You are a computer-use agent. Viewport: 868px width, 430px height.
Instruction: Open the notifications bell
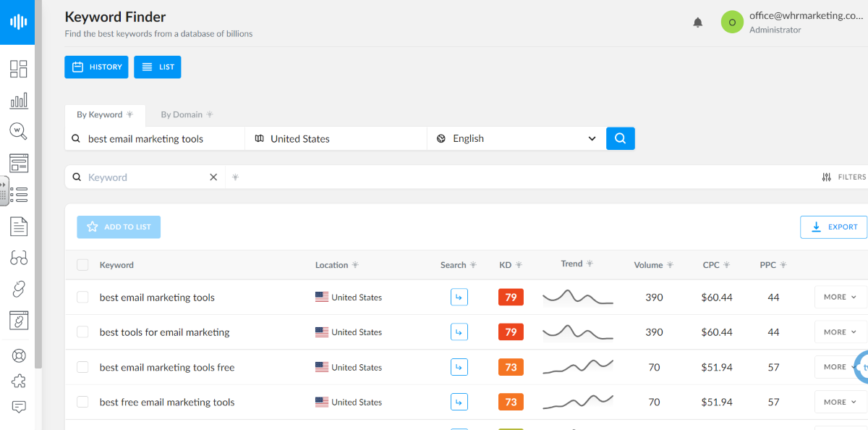697,22
